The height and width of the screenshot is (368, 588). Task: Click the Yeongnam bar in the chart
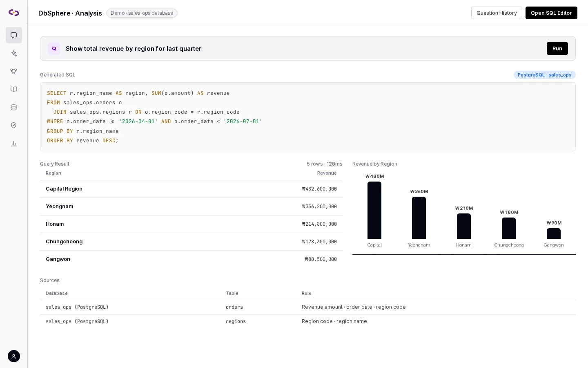[419, 218]
